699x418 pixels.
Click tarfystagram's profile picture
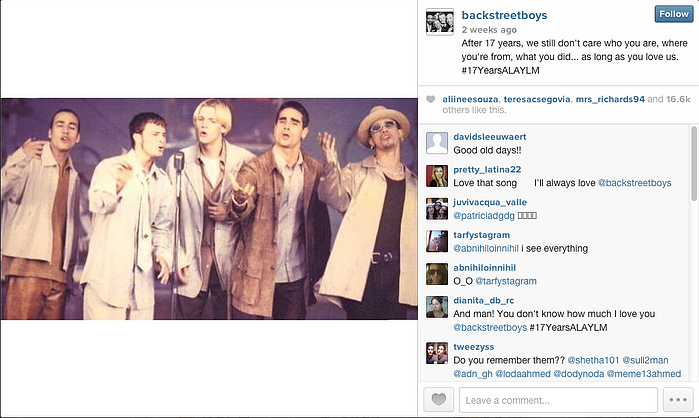[437, 241]
